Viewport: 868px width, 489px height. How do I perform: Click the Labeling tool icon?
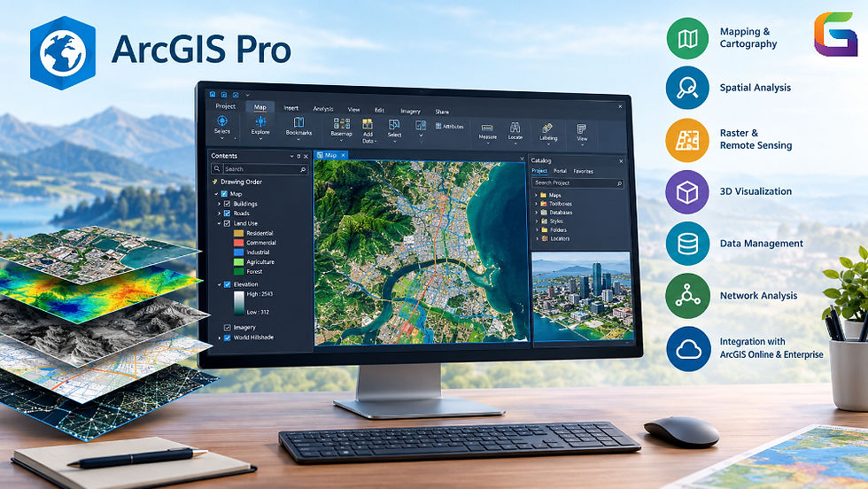pyautogui.click(x=547, y=128)
